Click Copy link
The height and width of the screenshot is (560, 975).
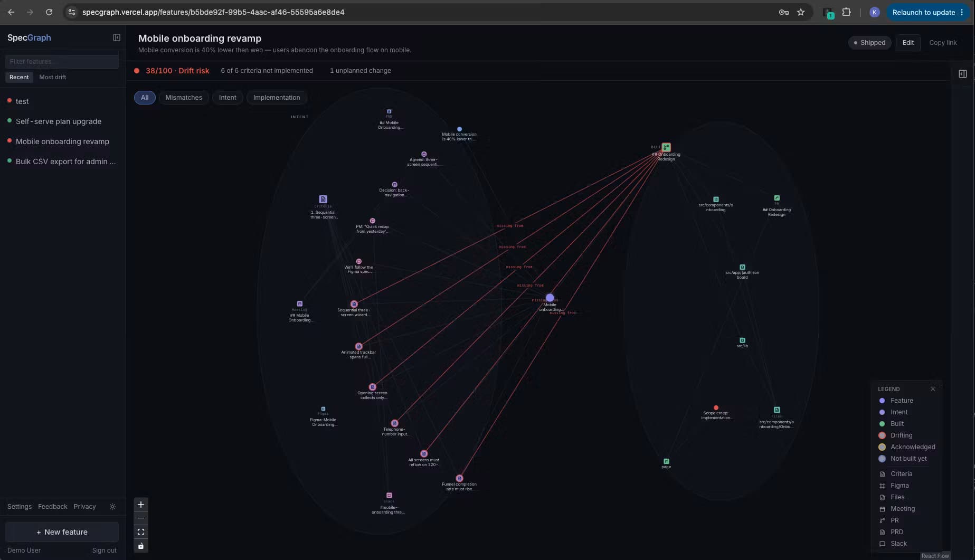click(943, 43)
